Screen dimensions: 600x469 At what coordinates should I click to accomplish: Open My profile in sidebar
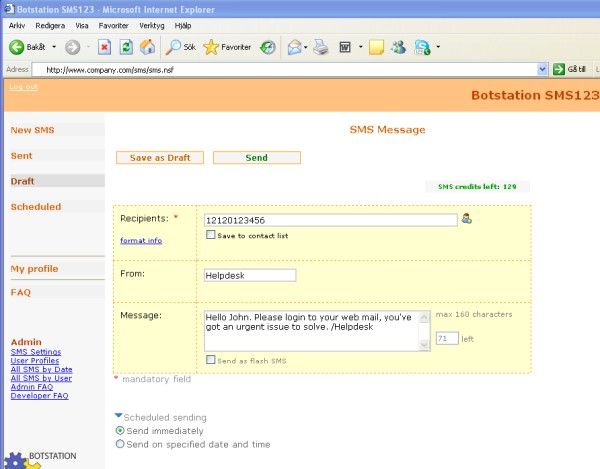tap(34, 269)
